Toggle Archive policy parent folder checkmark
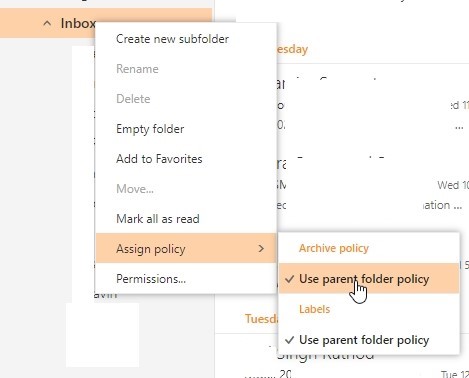This screenshot has height=378, width=469. [x=290, y=279]
